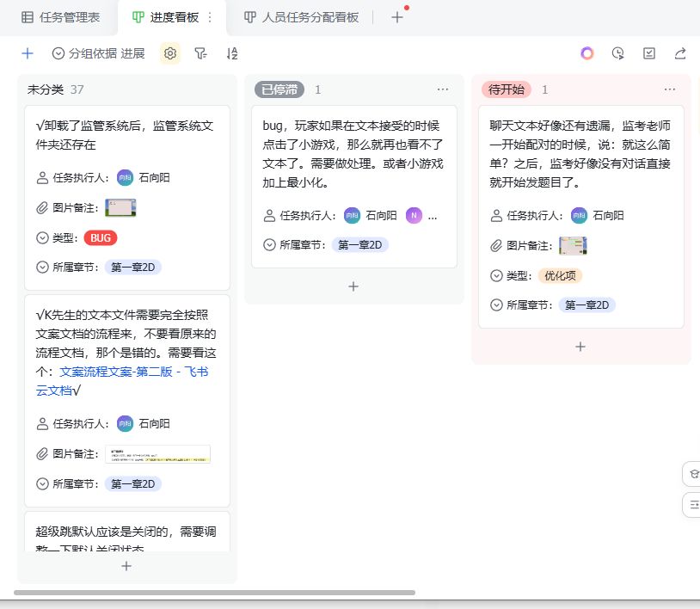
Task: Switch to the 人员任务分配看板 tab
Action: point(301,17)
